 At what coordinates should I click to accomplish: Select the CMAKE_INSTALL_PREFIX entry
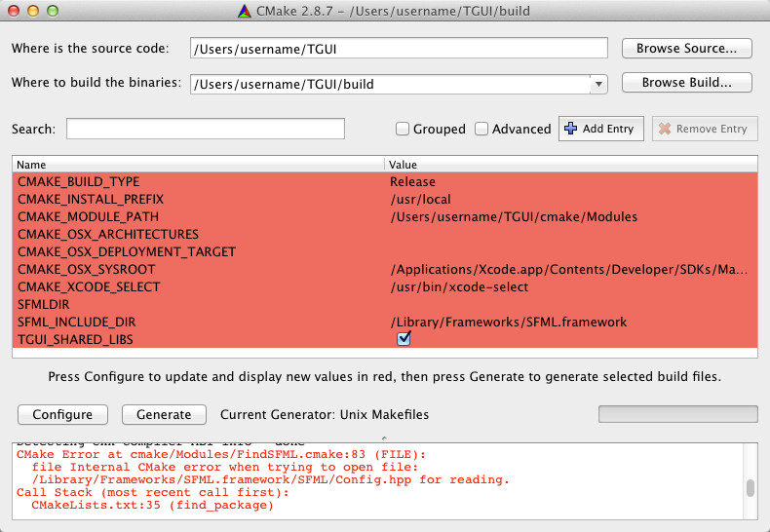coord(91,199)
